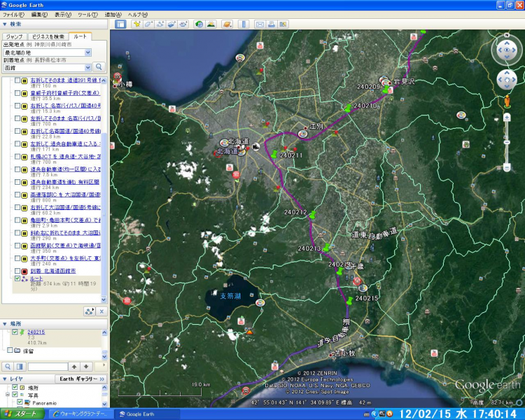This screenshot has height=420, width=525.
Task: Open the planet switcher dropdown icon
Action: coord(227,24)
